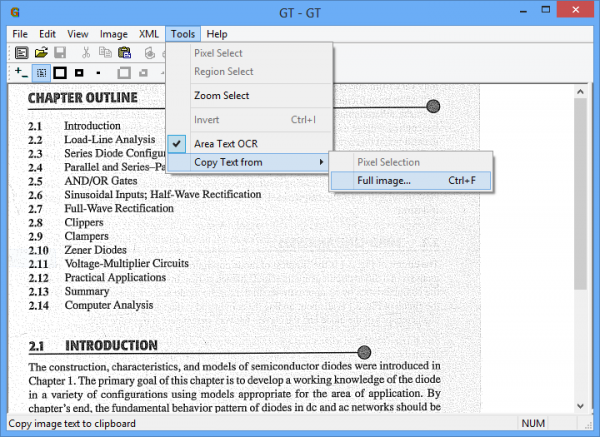Click the Open folder toolbar icon
Screen dimensions: 600x437
coord(41,52)
